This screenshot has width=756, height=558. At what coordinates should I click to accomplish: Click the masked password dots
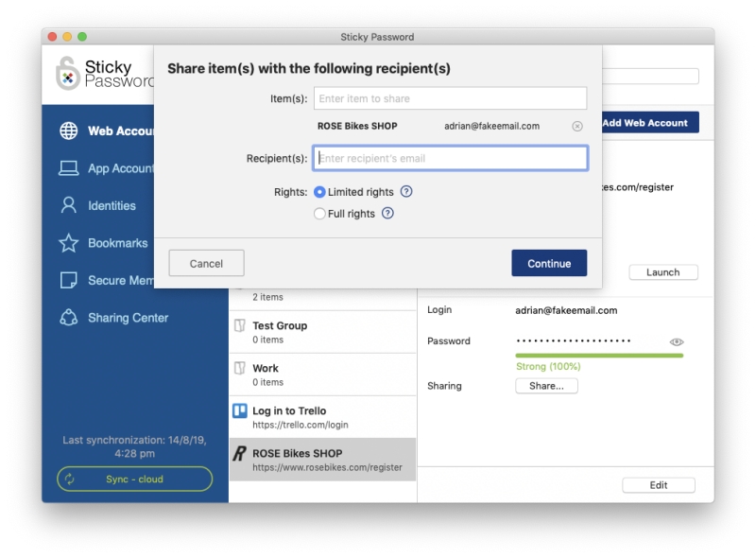point(574,340)
